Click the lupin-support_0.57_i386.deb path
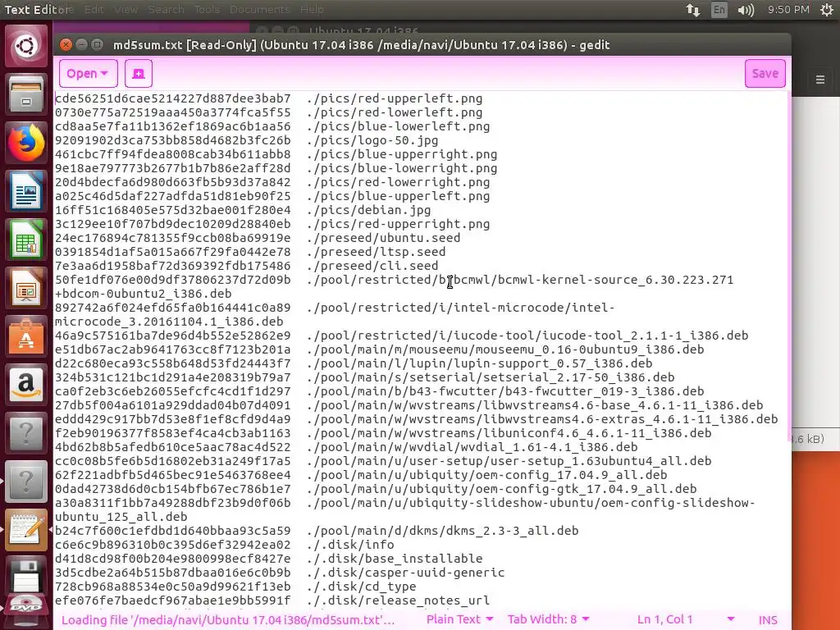This screenshot has width=840, height=630. click(x=479, y=363)
